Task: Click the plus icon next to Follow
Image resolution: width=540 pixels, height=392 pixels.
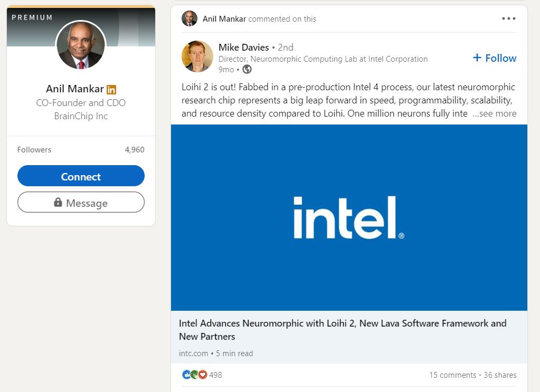Action: [x=477, y=58]
